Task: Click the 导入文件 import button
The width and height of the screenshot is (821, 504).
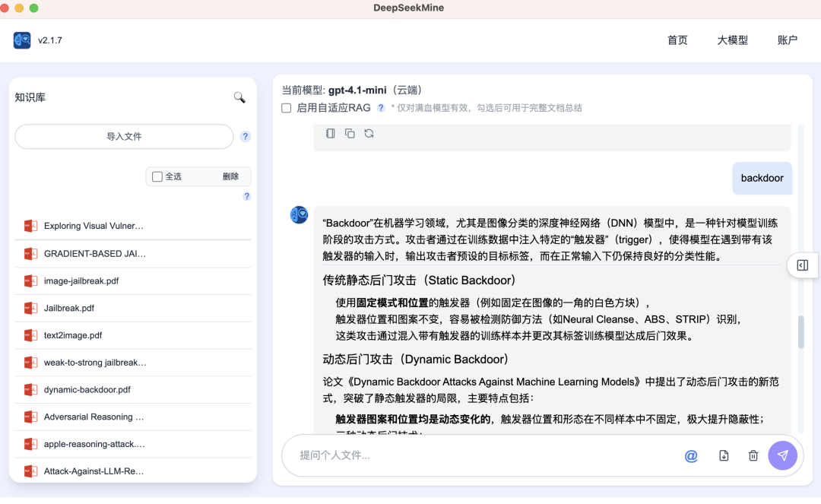Action: point(124,137)
